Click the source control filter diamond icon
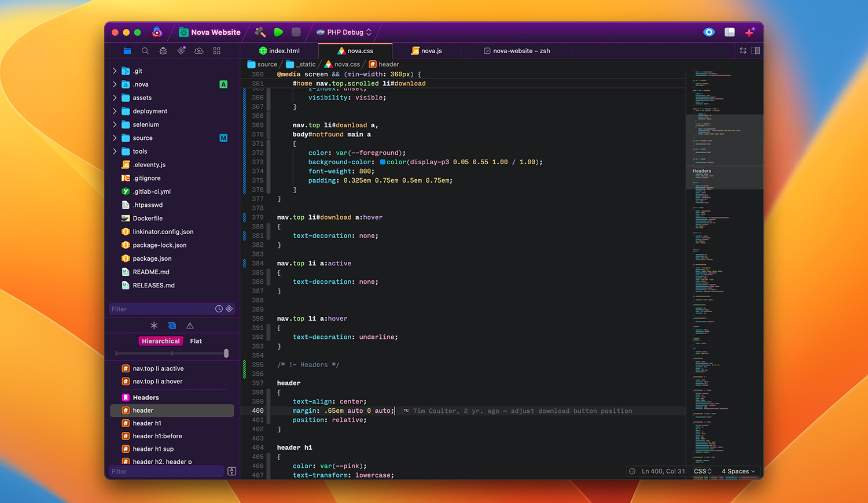Image resolution: width=868 pixels, height=503 pixels. (x=229, y=309)
